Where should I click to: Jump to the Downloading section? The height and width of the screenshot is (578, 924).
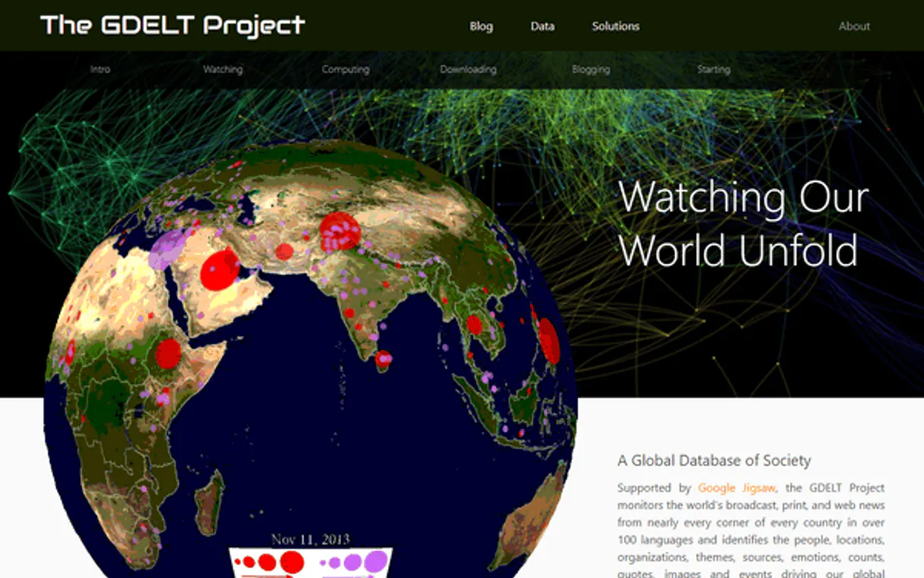pyautogui.click(x=468, y=69)
